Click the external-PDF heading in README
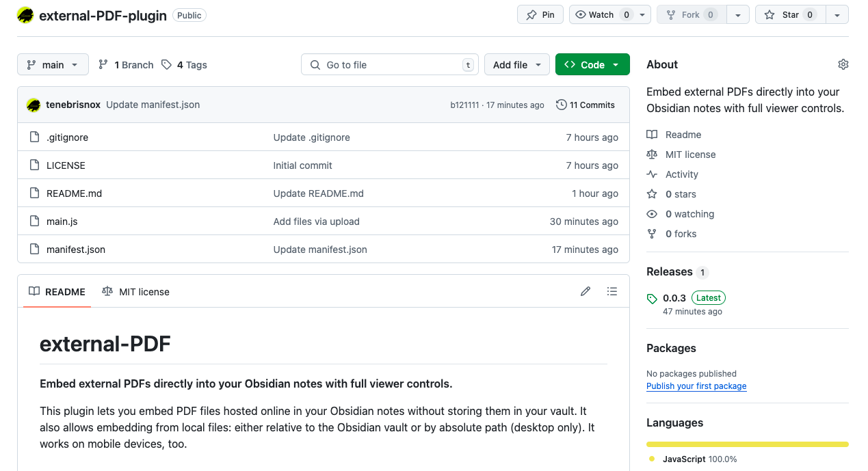This screenshot has height=471, width=868. click(105, 344)
